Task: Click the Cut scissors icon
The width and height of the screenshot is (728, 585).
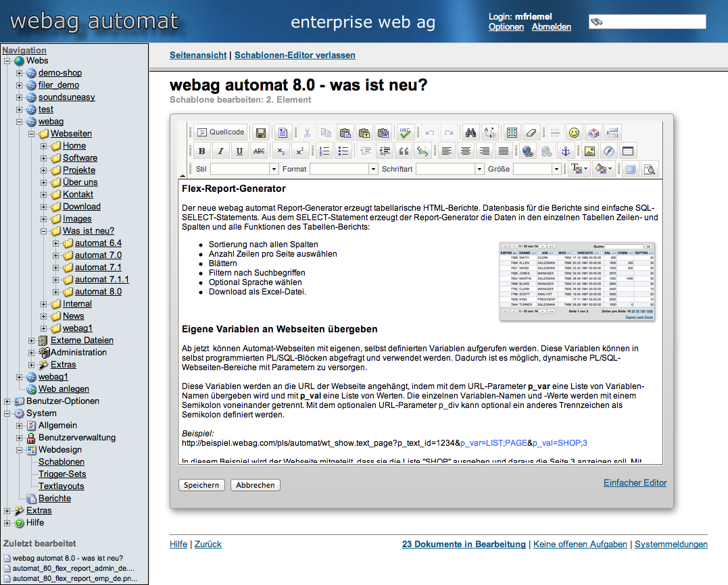Action: coord(307,132)
